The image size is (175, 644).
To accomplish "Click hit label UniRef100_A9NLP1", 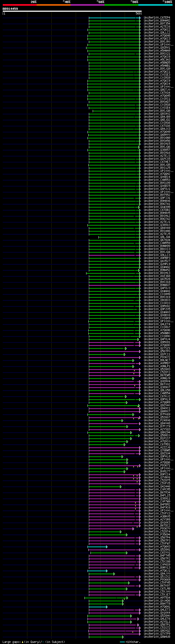I will point(157,366).
